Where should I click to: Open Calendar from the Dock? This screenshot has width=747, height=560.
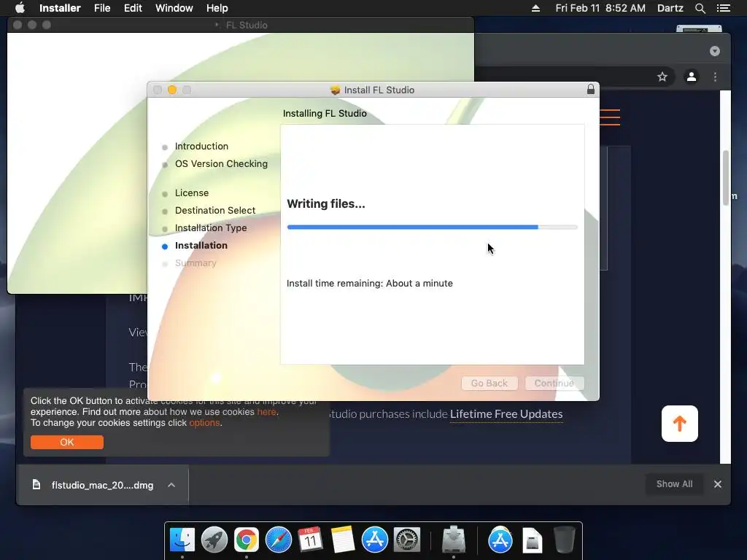tap(310, 540)
